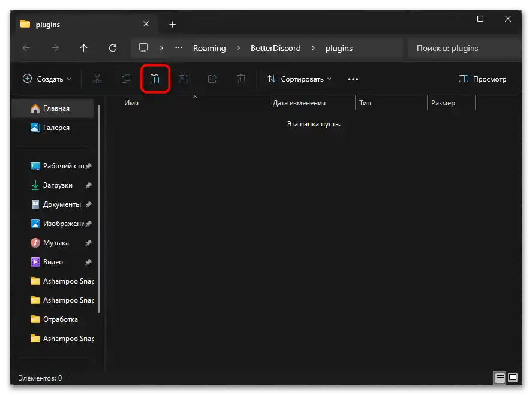This screenshot has height=395, width=532.
Task: Show hidden breadcrumb path with ellipsis
Action: point(179,48)
